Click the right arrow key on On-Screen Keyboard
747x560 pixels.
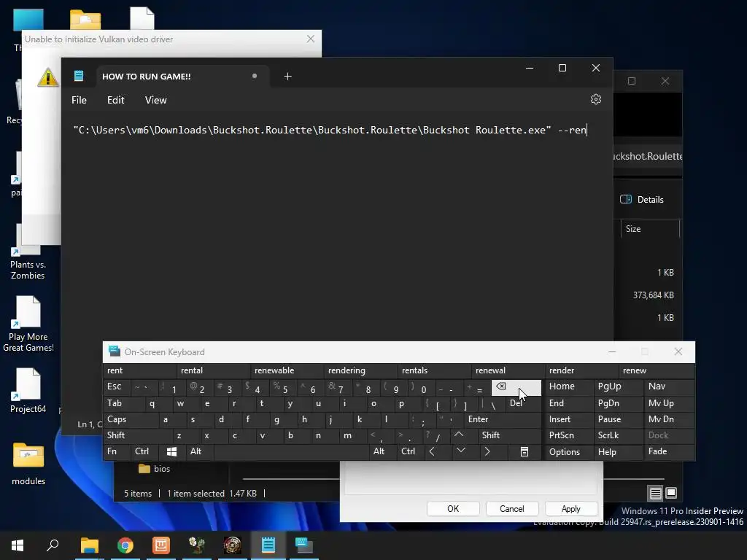point(487,451)
